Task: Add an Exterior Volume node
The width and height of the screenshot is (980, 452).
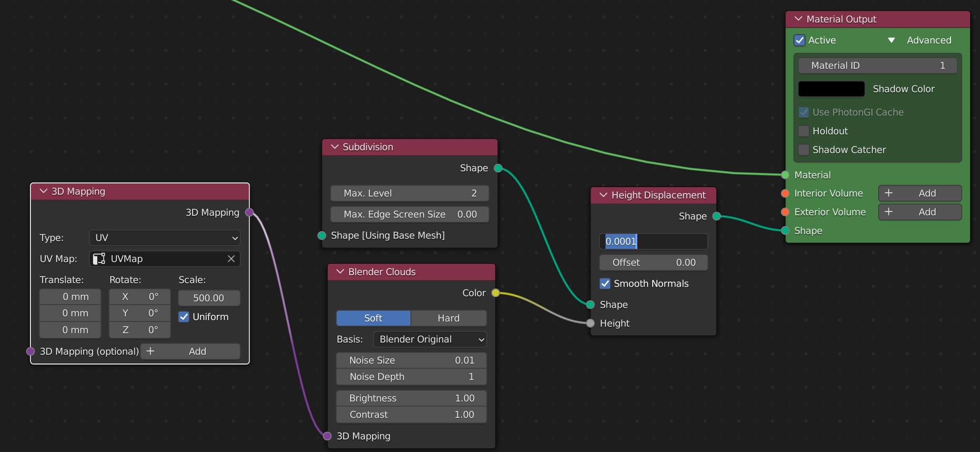Action: [x=919, y=212]
